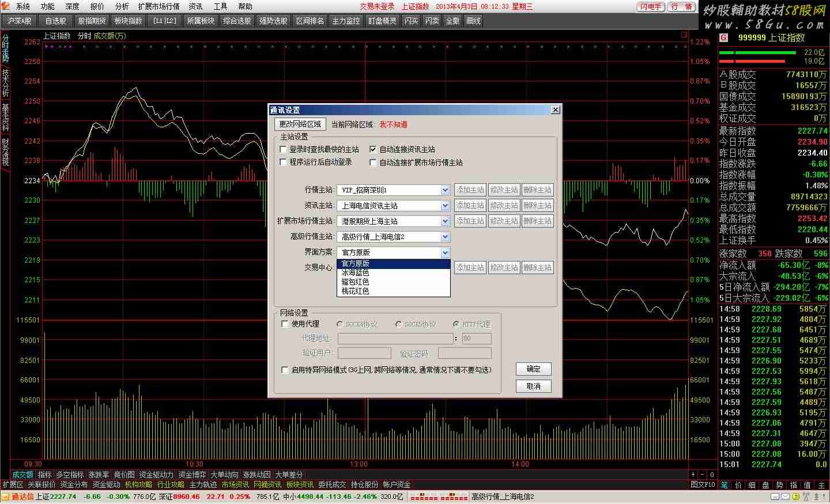
Task: Click the yellow status icon in the status bar
Action: click(796, 497)
